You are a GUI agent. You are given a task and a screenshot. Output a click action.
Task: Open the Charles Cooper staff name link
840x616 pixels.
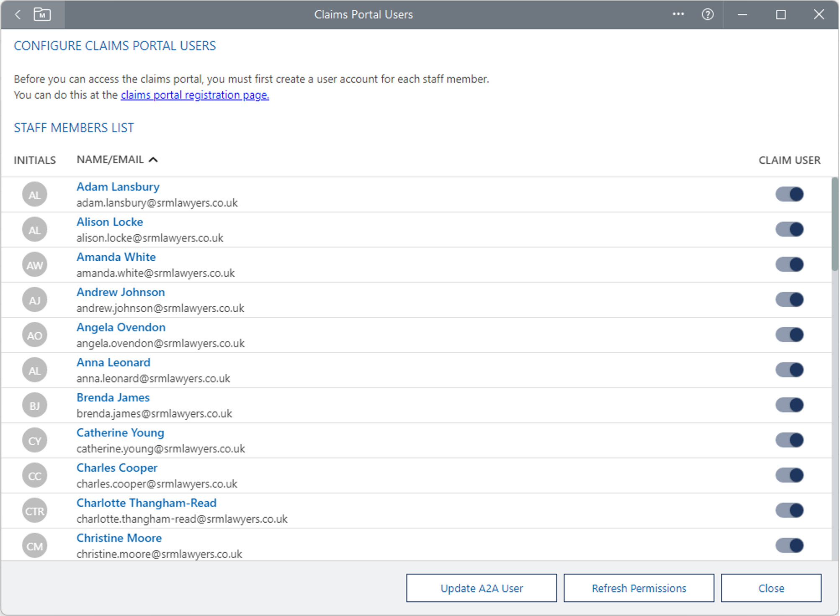coord(117,468)
